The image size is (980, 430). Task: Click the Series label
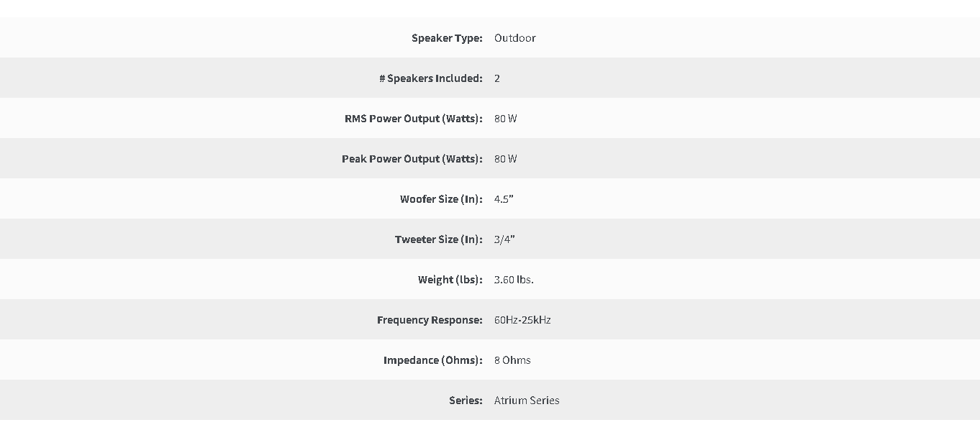[466, 401]
